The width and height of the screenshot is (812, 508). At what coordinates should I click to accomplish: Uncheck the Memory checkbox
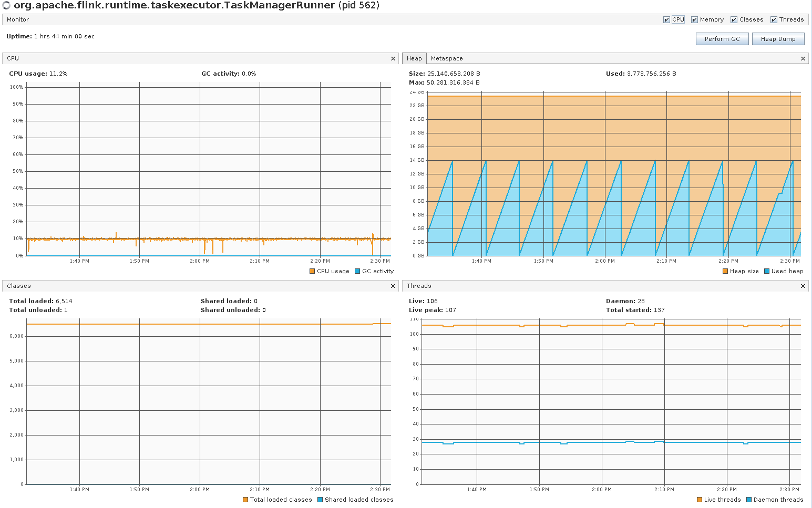694,20
